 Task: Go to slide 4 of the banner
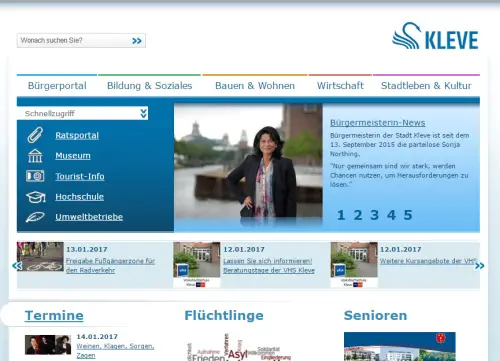391,215
